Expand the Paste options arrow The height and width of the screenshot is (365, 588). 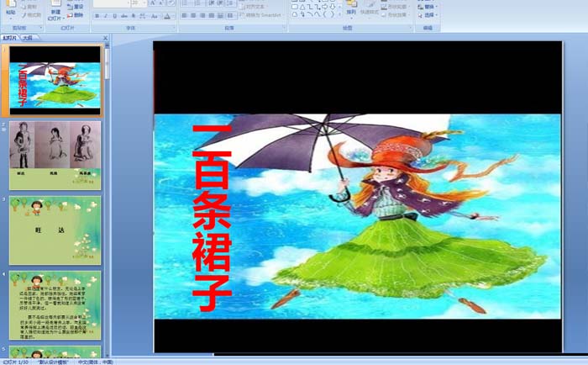point(11,19)
